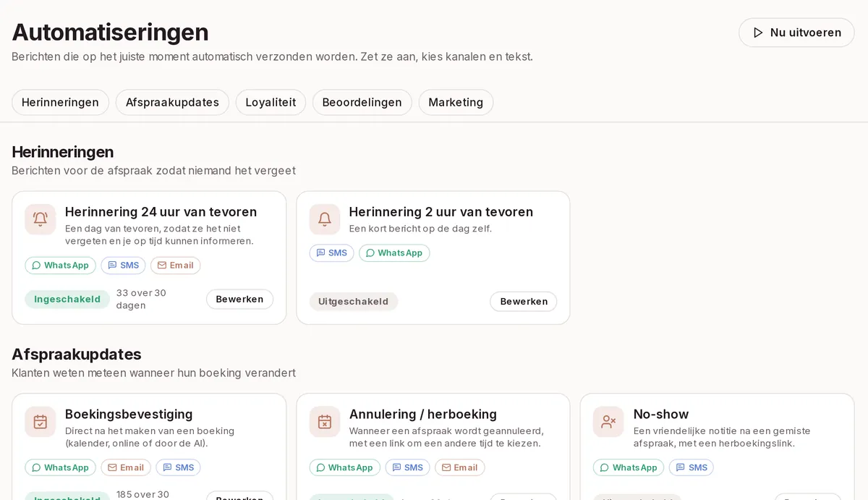Click the Annulering / herboeking card title
This screenshot has height=500, width=868.
(423, 415)
